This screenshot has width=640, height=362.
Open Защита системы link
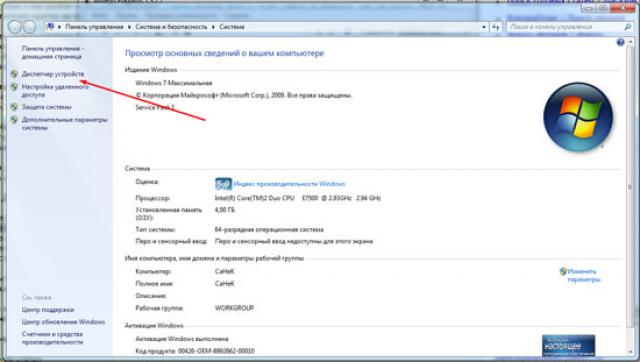pyautogui.click(x=47, y=107)
